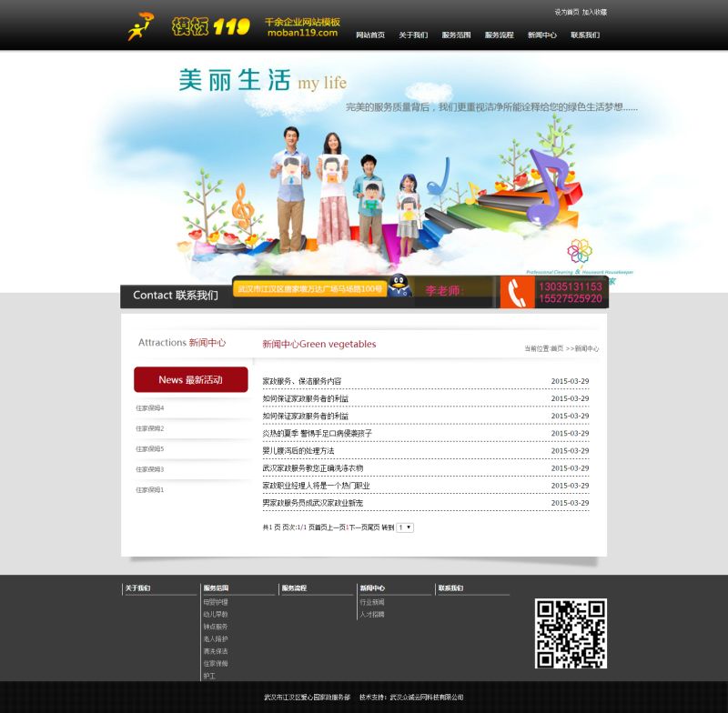Open 关于我们 in the top navigation
Image resolution: width=728 pixels, height=713 pixels.
[x=413, y=35]
